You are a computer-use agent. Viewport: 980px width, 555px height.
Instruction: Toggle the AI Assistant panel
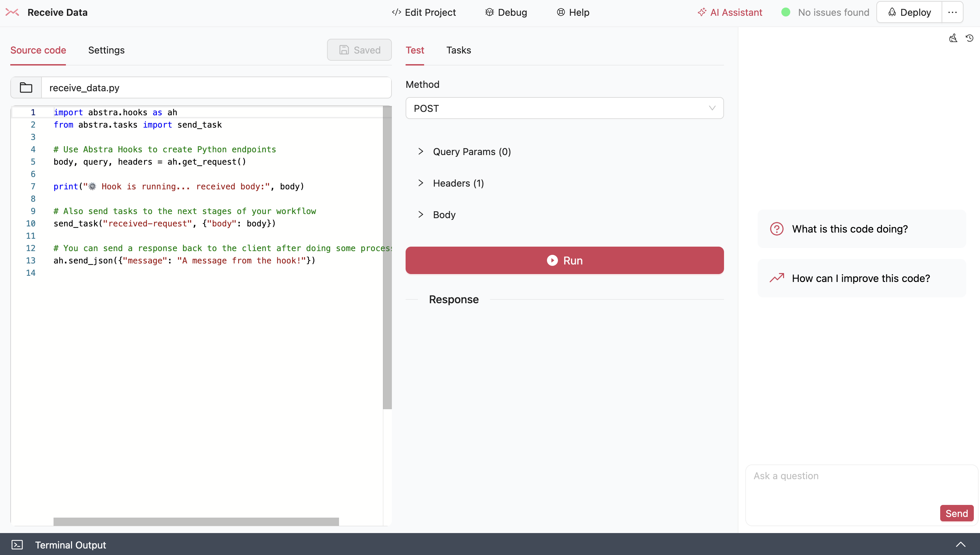(730, 12)
